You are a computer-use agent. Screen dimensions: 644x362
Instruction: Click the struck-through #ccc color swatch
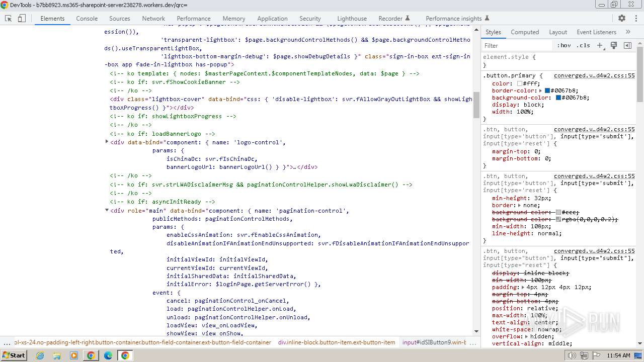[x=558, y=213]
